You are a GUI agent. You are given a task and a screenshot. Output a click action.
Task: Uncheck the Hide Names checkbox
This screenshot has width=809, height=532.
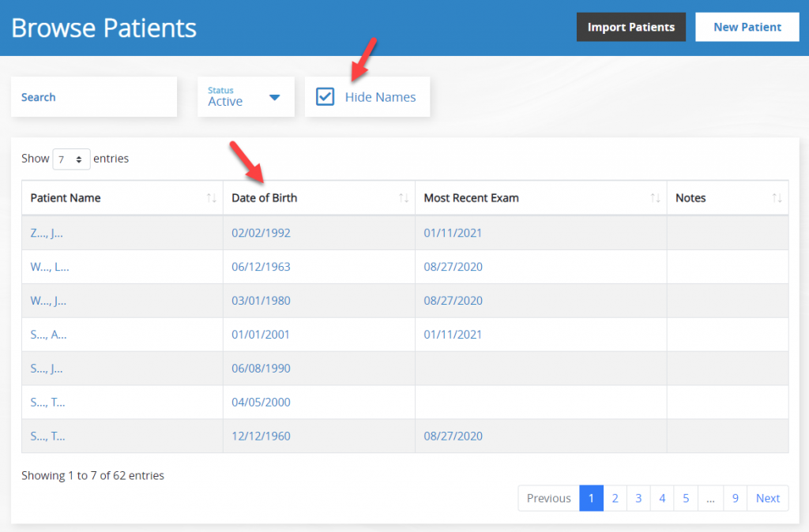(325, 96)
